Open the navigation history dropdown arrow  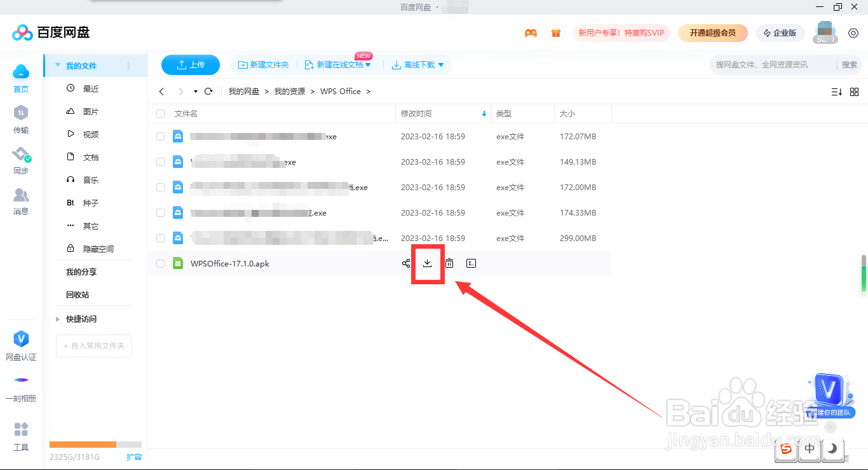tap(196, 92)
